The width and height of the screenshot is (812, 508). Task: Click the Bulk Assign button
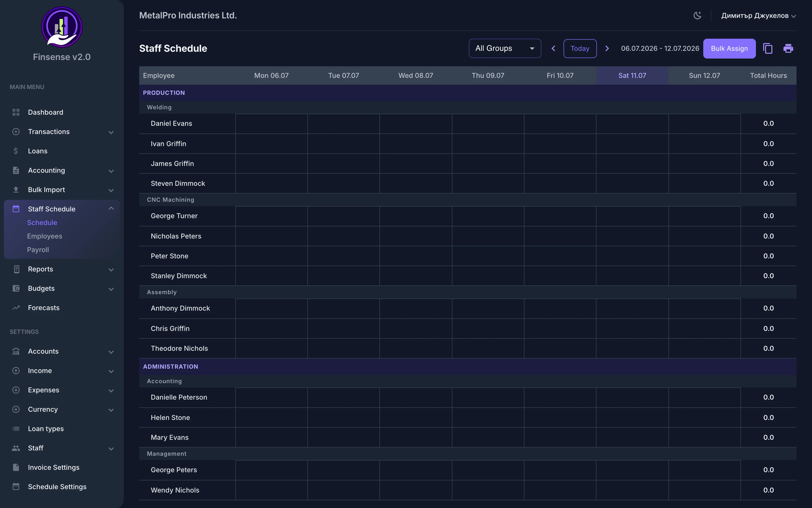[729, 49]
